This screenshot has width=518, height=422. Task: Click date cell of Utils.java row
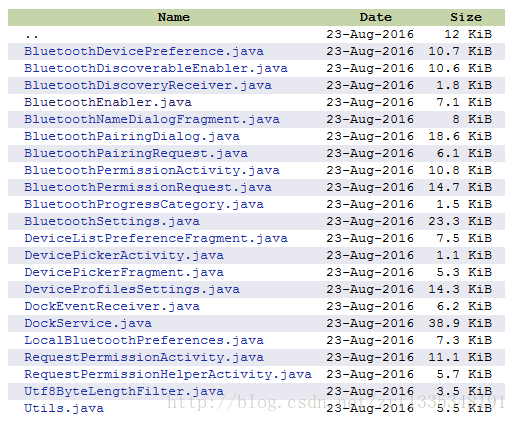pos(370,408)
